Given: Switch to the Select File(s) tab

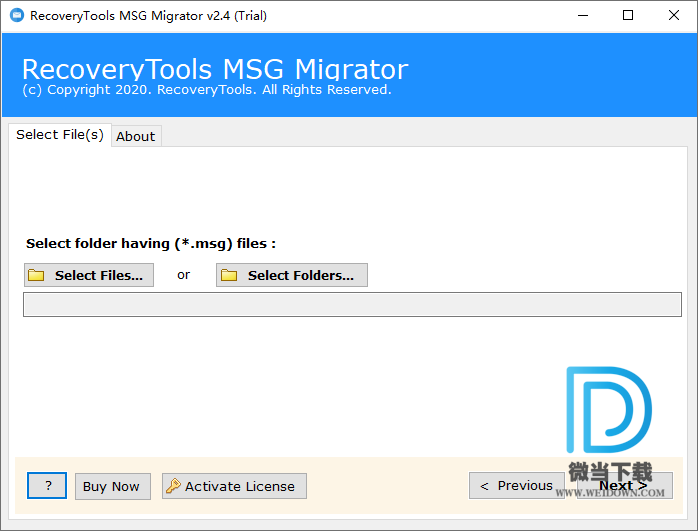Looking at the screenshot, I should coord(60,134).
